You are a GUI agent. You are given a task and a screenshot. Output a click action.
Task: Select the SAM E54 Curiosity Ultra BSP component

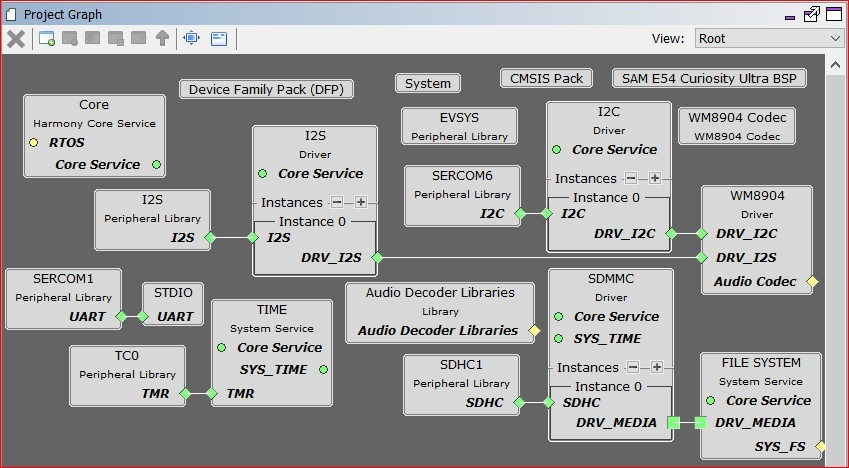[x=709, y=78]
